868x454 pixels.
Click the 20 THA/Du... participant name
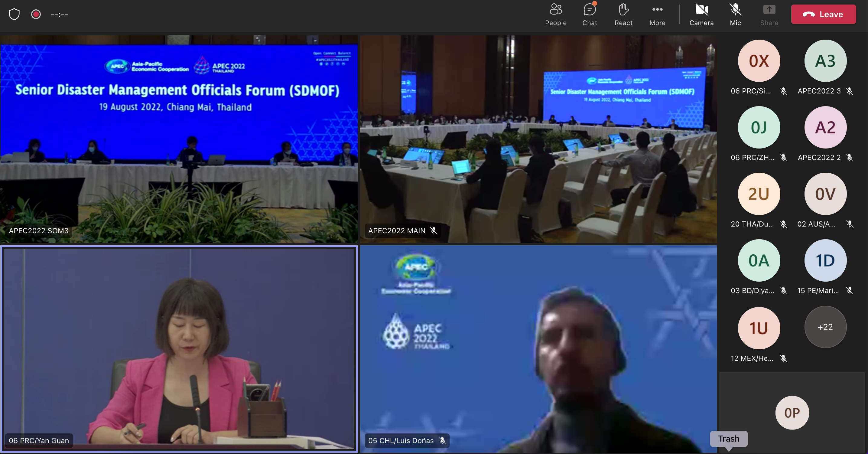[x=752, y=224]
